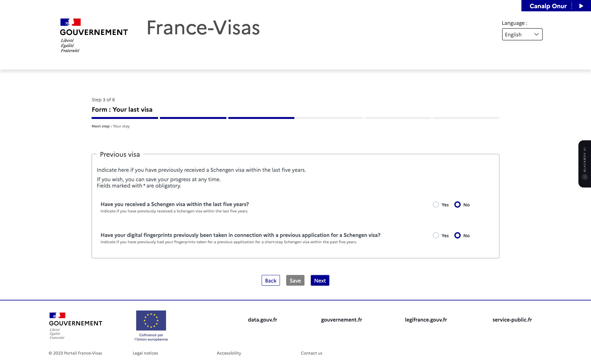Select No for digital fingerprints taken
The width and height of the screenshot is (591, 364).
click(x=457, y=235)
